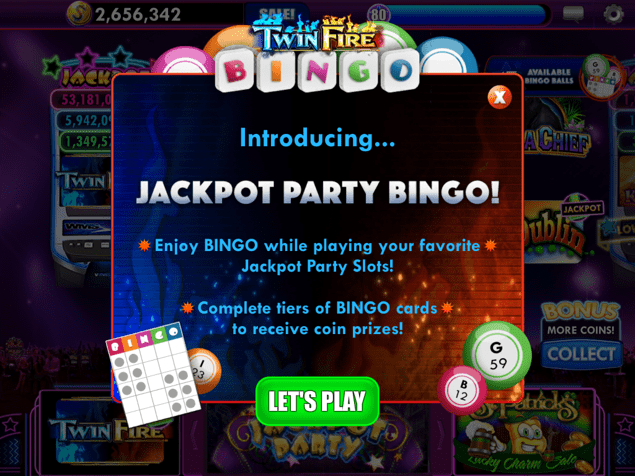Open the chat message icon

(573, 14)
